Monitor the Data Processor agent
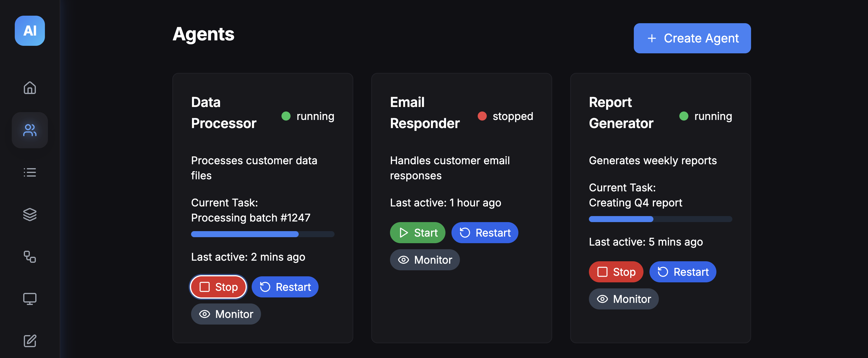This screenshot has height=358, width=868. (x=226, y=314)
